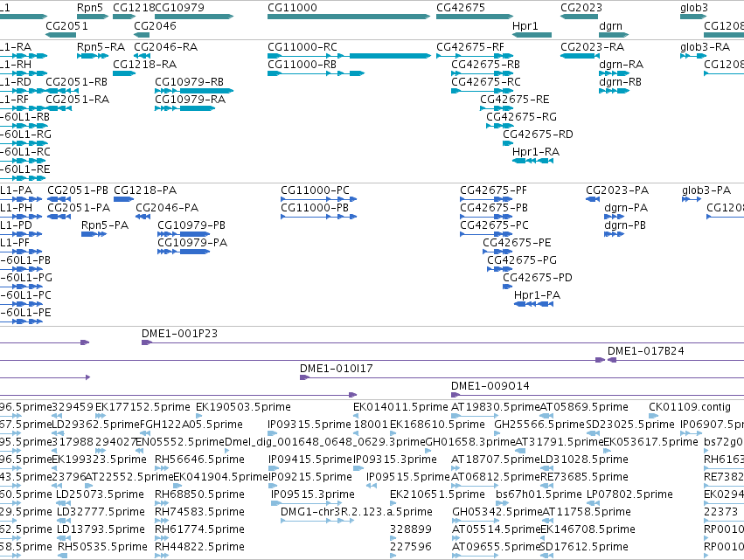Select transcript dgrn-RA
This screenshot has width=744, height=560.
[622, 65]
